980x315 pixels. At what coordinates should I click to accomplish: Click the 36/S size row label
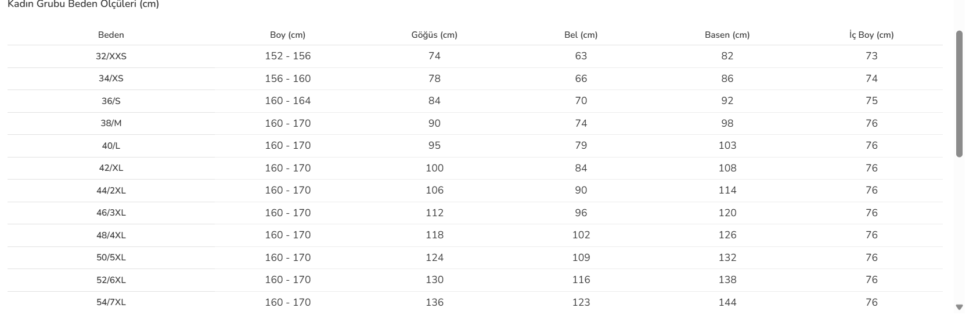pos(111,101)
